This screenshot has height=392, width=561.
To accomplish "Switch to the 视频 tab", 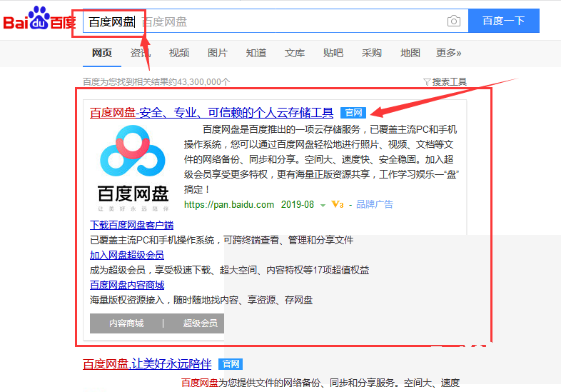I will point(179,53).
